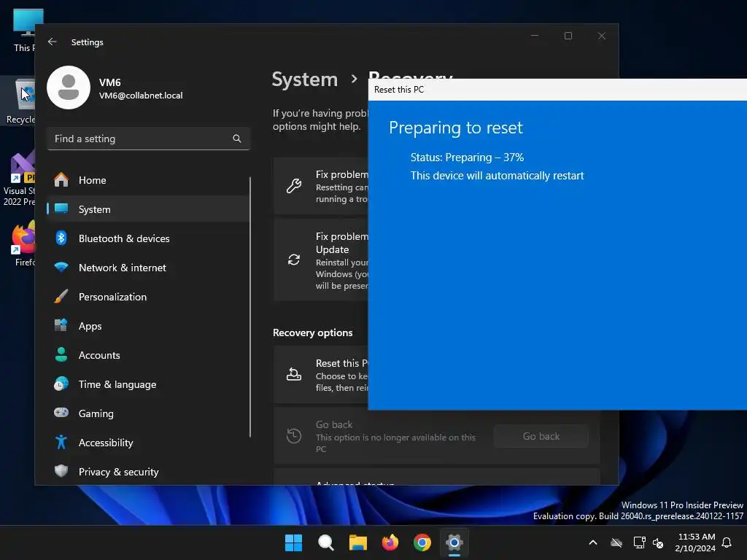Click the Gaming controller icon
The image size is (747, 560).
pos(61,413)
